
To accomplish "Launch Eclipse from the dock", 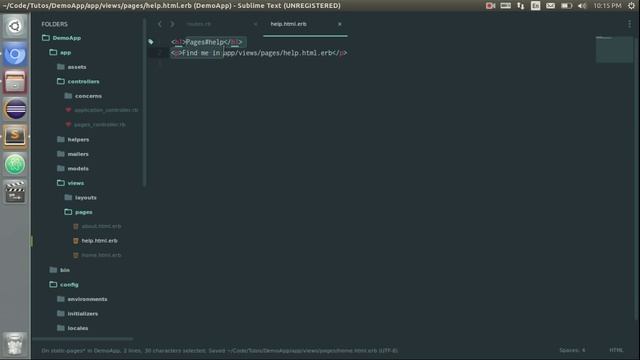I will (x=15, y=109).
